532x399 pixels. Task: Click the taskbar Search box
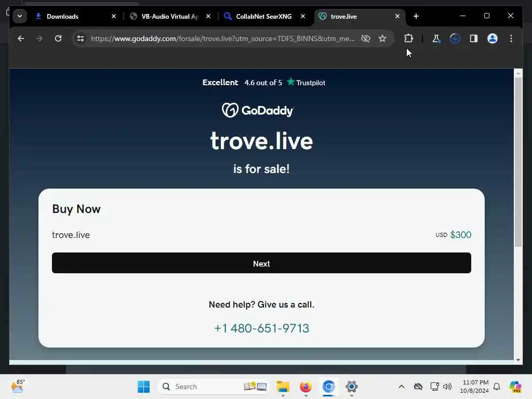(214, 387)
